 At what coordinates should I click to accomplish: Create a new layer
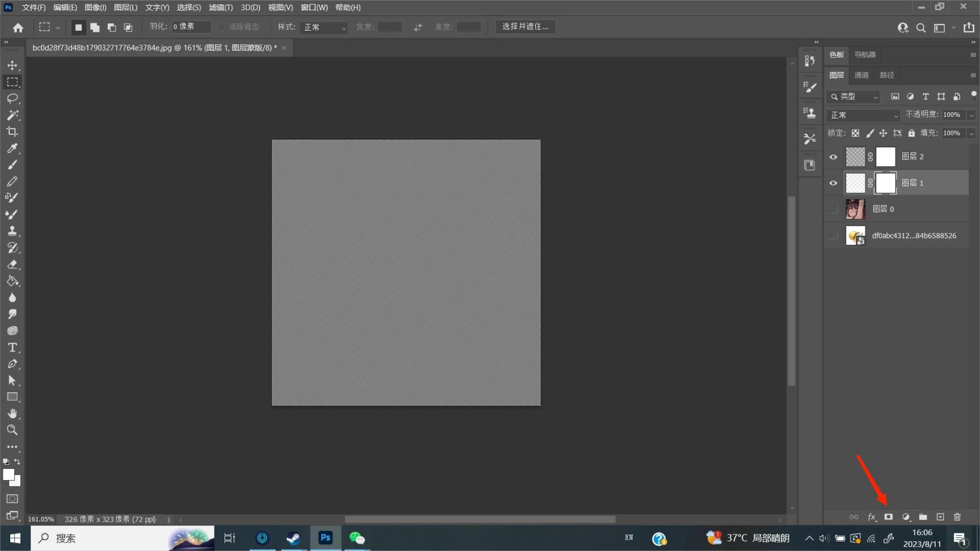(x=940, y=517)
